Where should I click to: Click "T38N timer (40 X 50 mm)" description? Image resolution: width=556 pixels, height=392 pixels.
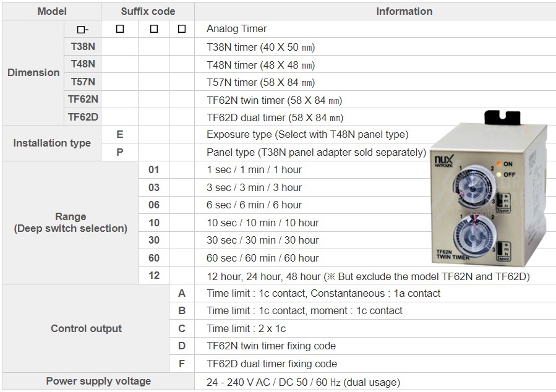click(x=260, y=47)
